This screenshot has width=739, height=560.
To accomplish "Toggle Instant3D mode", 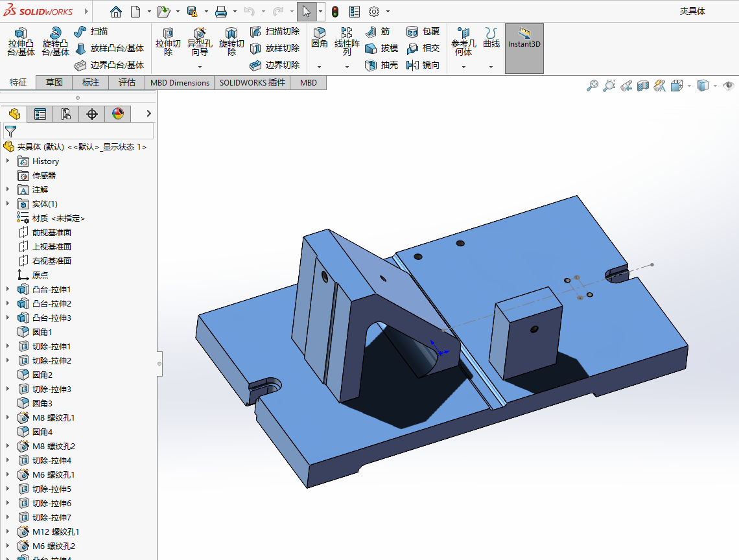I will pos(524,49).
